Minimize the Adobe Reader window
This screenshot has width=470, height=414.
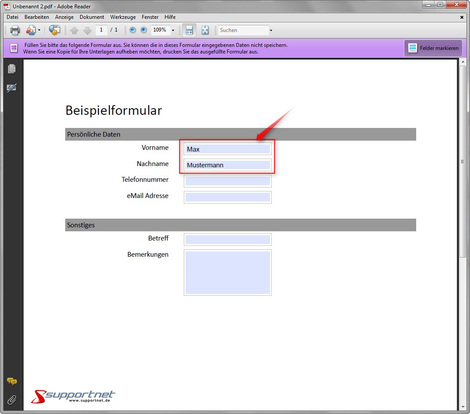pos(429,5)
